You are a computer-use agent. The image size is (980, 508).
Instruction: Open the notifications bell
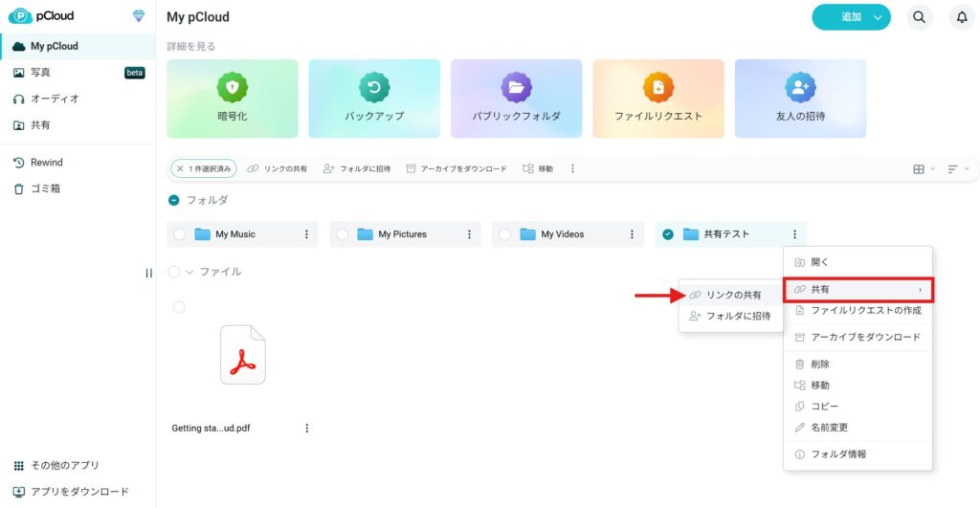click(963, 17)
